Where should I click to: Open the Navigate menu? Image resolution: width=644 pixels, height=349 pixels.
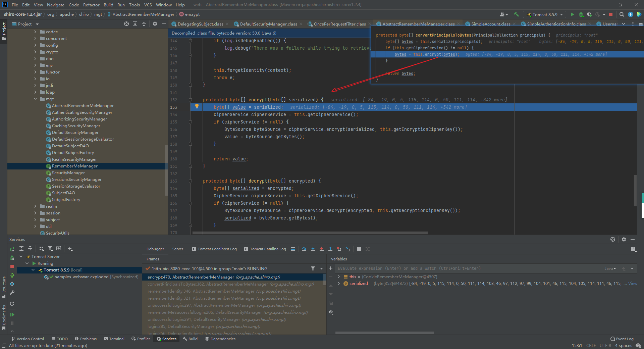[x=55, y=5]
